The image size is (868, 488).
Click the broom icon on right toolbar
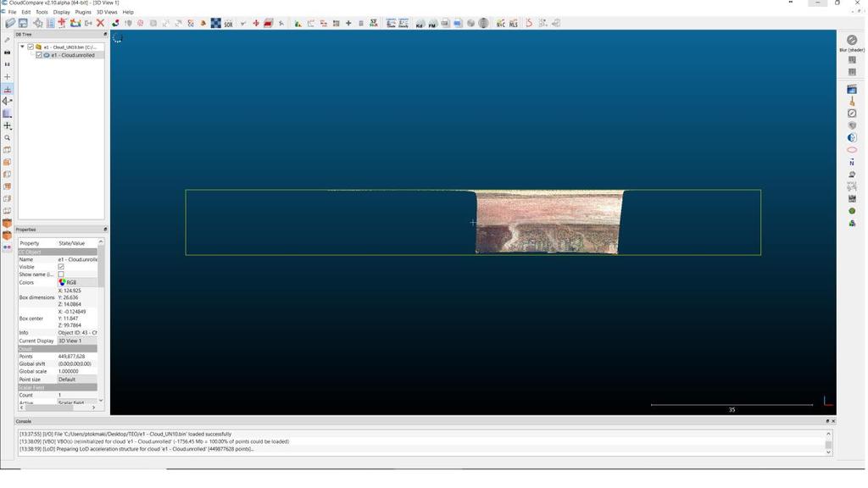[x=852, y=101]
